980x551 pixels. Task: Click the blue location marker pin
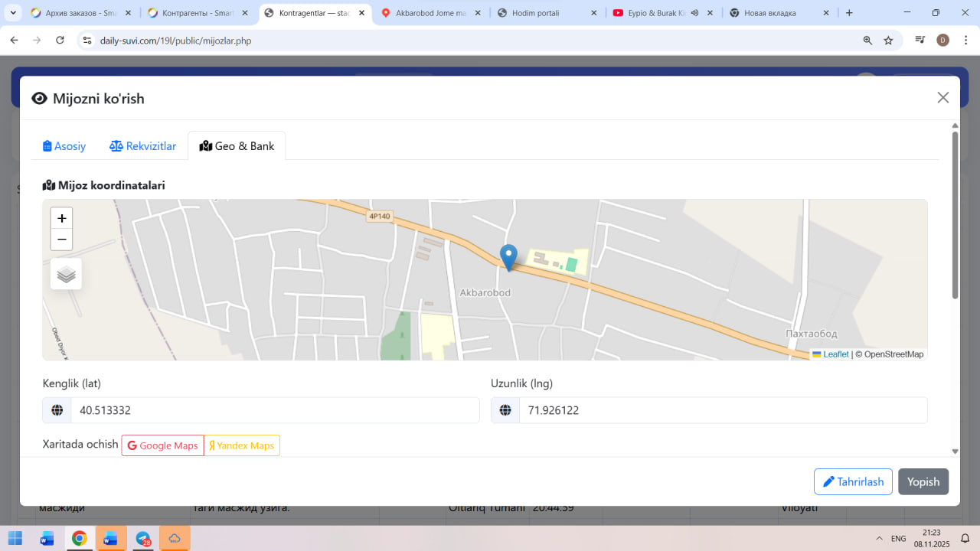tap(508, 257)
